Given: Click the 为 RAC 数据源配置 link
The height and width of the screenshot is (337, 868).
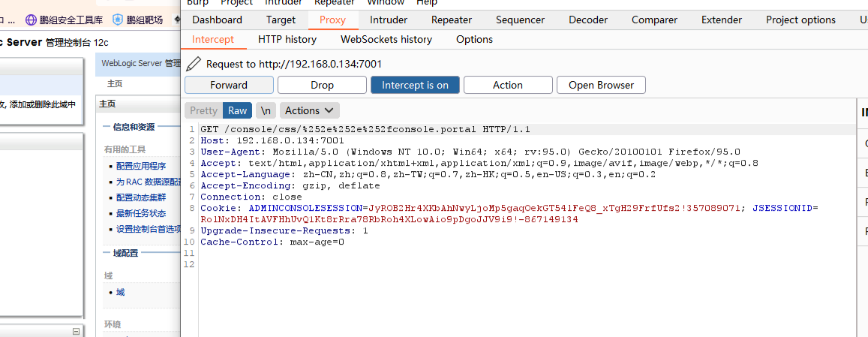Looking at the screenshot, I should coord(149,182).
